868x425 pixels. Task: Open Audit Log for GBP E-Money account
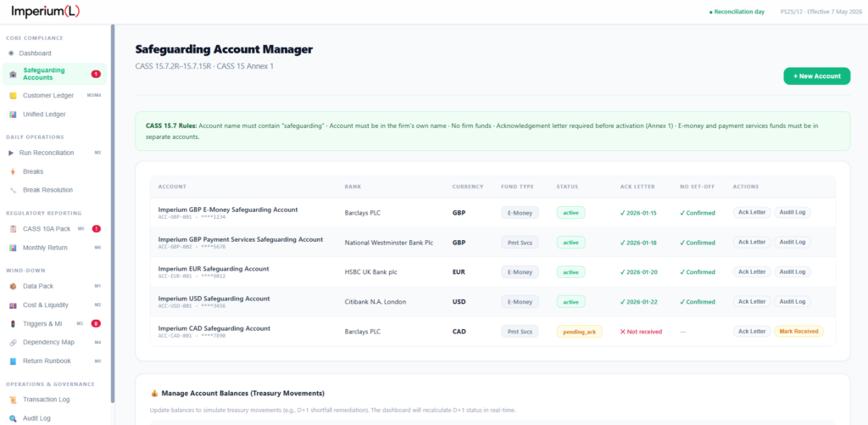click(793, 212)
